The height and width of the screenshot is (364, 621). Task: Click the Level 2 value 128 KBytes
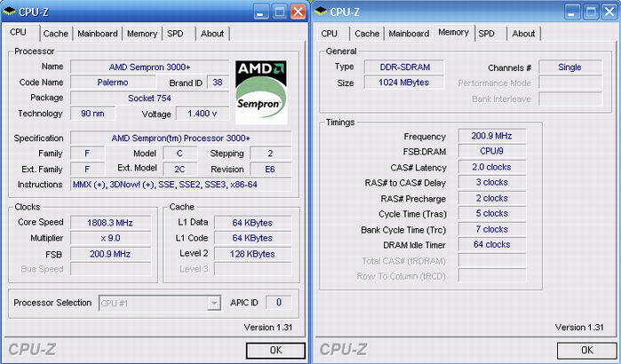252,254
